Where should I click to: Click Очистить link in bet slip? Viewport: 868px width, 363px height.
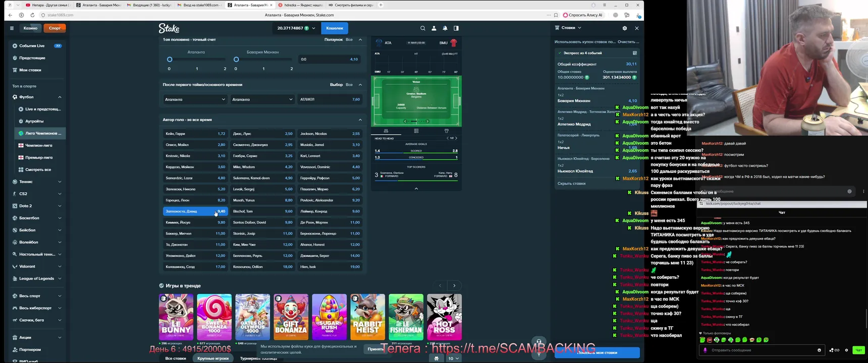[628, 42]
